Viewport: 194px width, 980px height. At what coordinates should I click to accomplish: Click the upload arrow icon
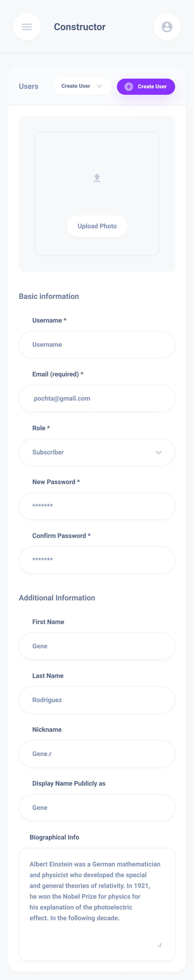[97, 178]
